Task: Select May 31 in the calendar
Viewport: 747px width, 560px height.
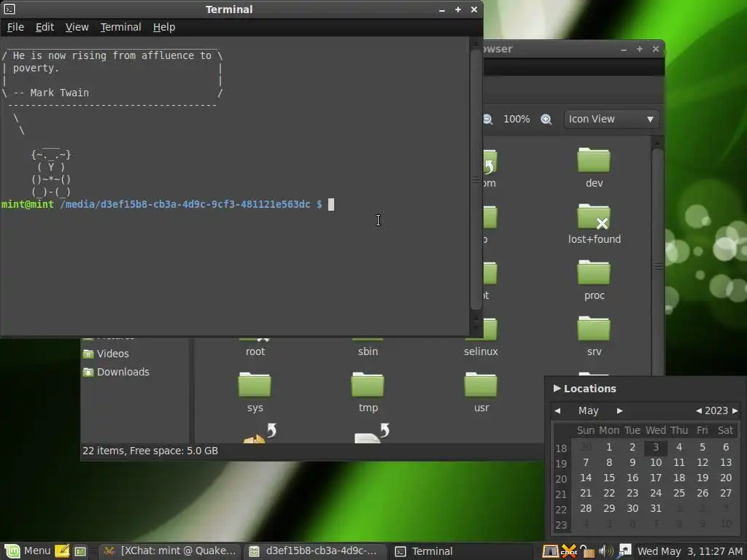Action: click(x=656, y=508)
